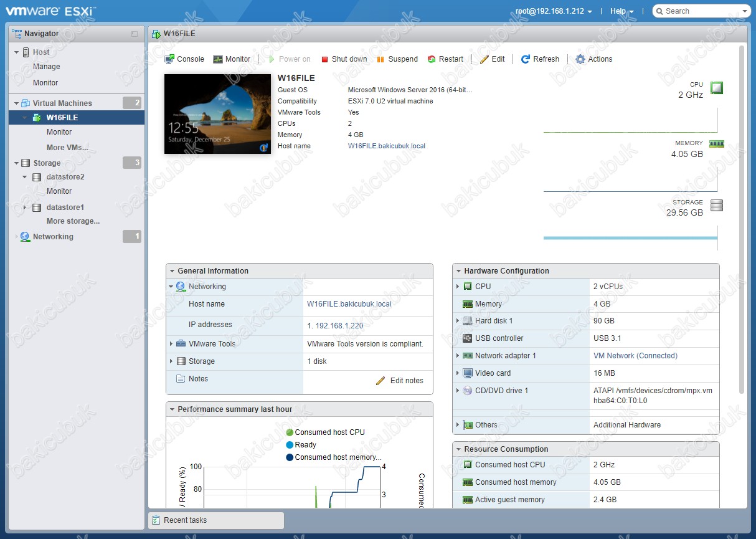This screenshot has height=539, width=756.
Task: Expand the Networking tree node
Action: tap(16, 237)
